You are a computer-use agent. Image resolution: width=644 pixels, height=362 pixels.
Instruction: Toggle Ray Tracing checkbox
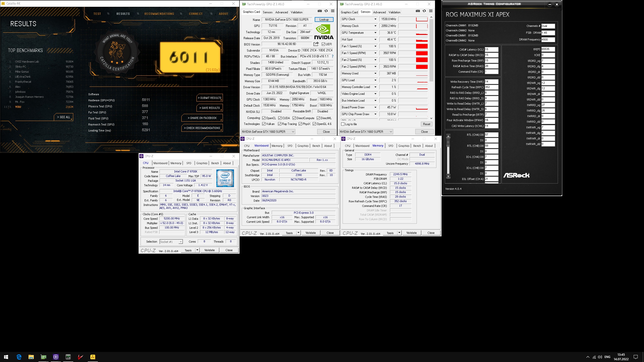pyautogui.click(x=279, y=124)
